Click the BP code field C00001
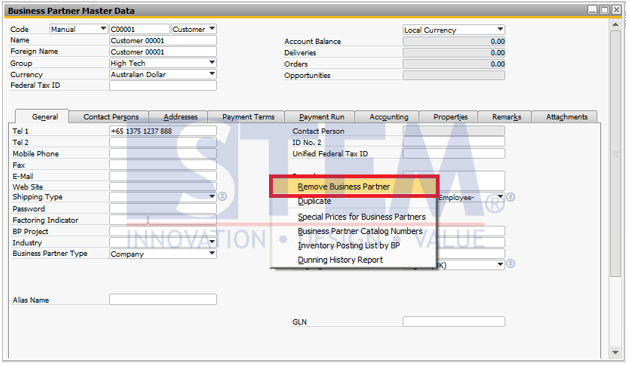Screen dimensions: 628x366 [x=139, y=29]
